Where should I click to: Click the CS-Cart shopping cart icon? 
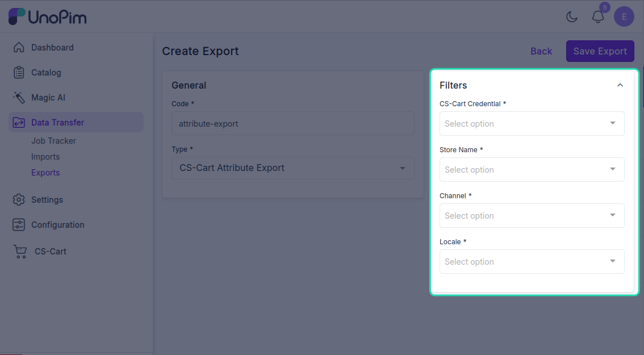pos(20,252)
